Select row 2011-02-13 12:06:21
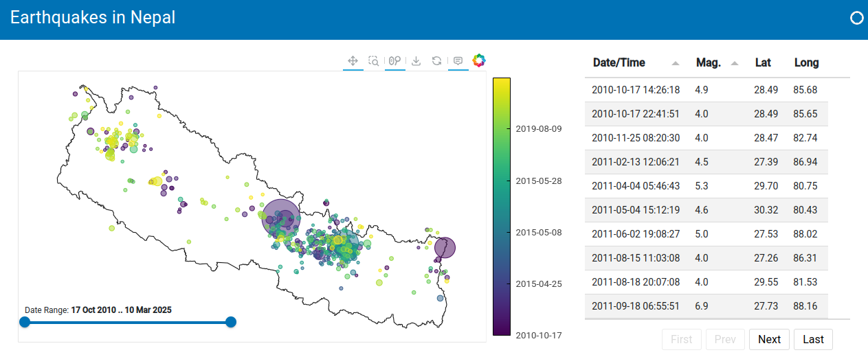The width and height of the screenshot is (868, 359). point(706,162)
